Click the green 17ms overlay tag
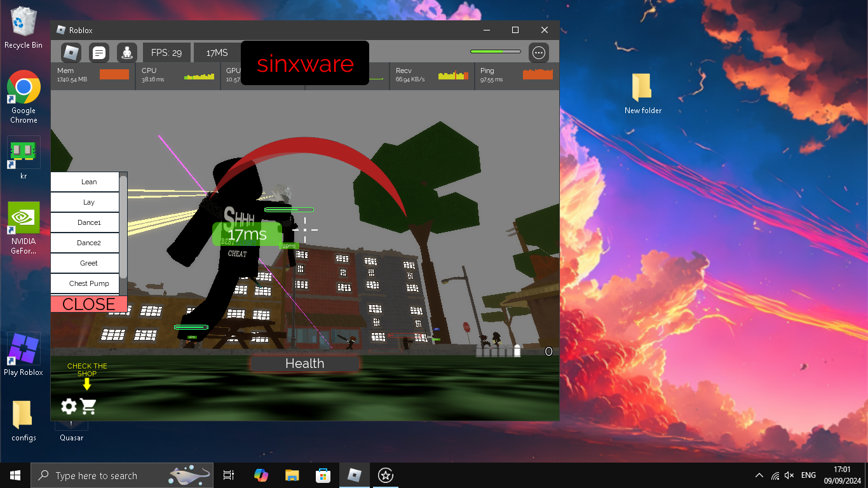Viewport: 868px width, 488px height. click(247, 234)
